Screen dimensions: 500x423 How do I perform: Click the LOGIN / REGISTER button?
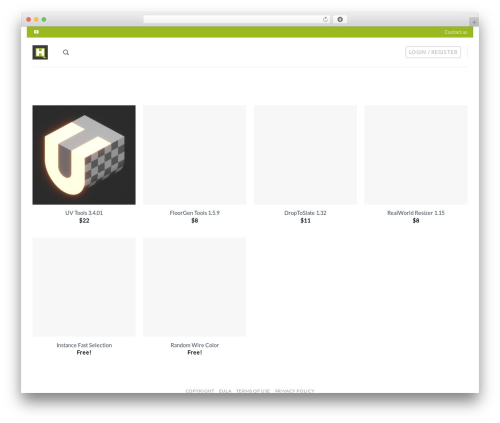433,52
